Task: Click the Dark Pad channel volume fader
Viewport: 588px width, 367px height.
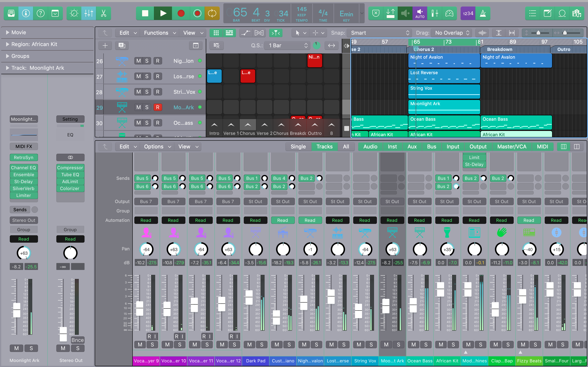Action: pyautogui.click(x=249, y=298)
